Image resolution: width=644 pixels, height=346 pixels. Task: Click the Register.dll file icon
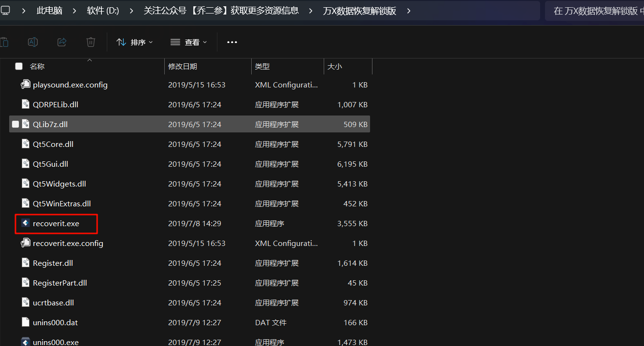pos(26,263)
